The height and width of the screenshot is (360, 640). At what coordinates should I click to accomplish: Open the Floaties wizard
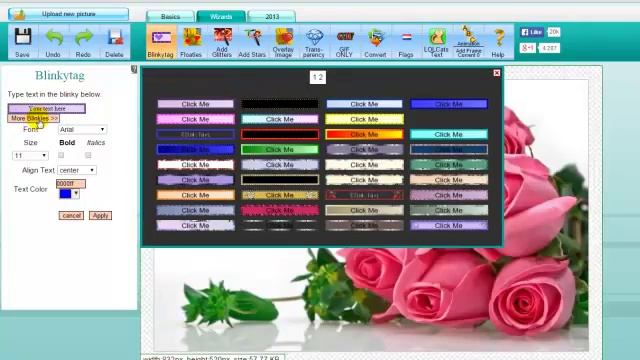[x=191, y=42]
